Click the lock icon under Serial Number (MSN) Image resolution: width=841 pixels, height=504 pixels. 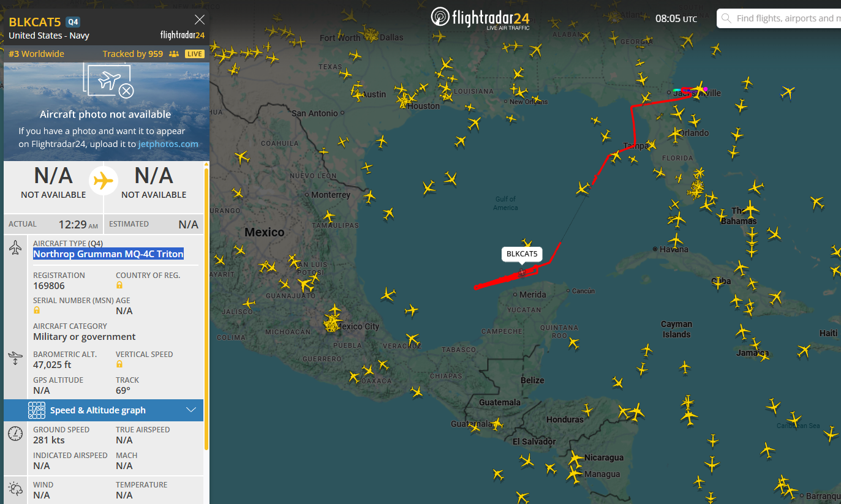[x=37, y=310]
